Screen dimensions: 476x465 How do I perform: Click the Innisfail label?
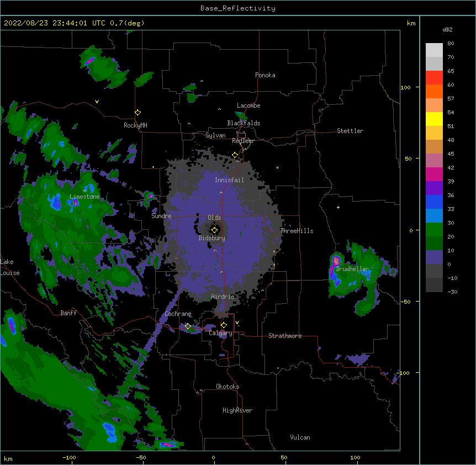click(x=229, y=180)
